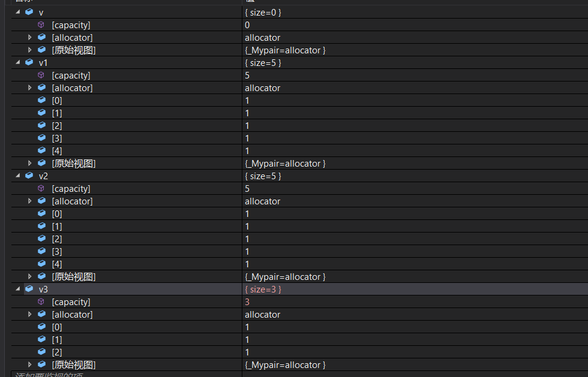Click the allocator icon under v1
Screen dimensions: 588x377
click(x=41, y=88)
